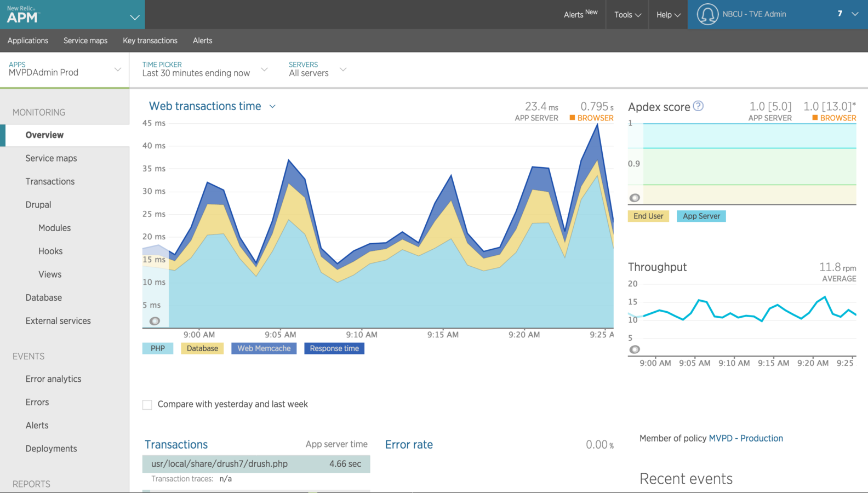This screenshot has height=493, width=868.
Task: Expand the Web transactions time chart selector
Action: coord(272,106)
